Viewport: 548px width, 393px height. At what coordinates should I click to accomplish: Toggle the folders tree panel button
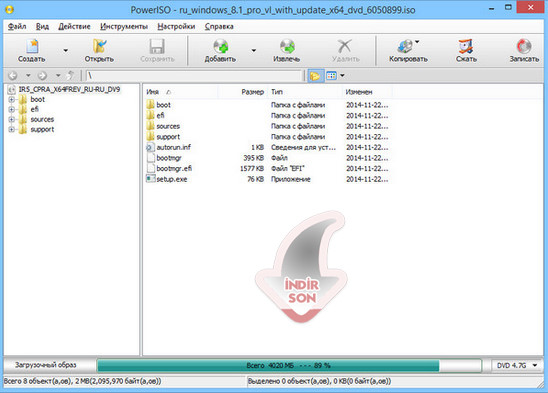(315, 76)
